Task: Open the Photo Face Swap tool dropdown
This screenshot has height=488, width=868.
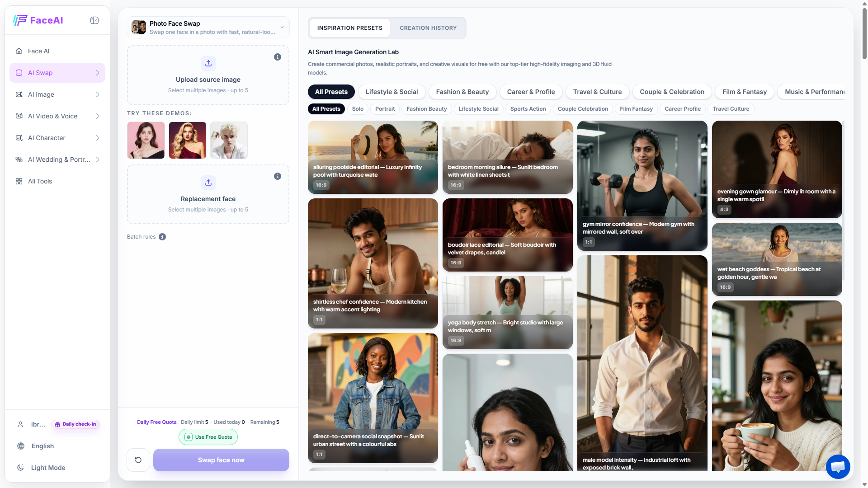Action: coord(208,27)
